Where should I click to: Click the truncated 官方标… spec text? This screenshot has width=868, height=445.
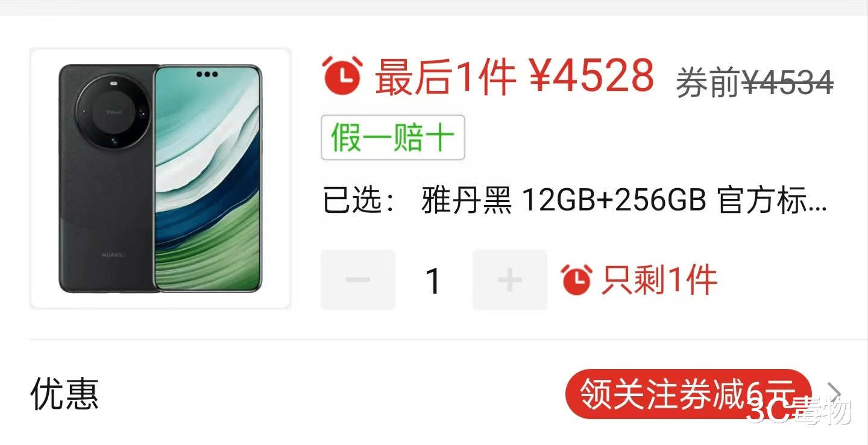[x=773, y=201]
